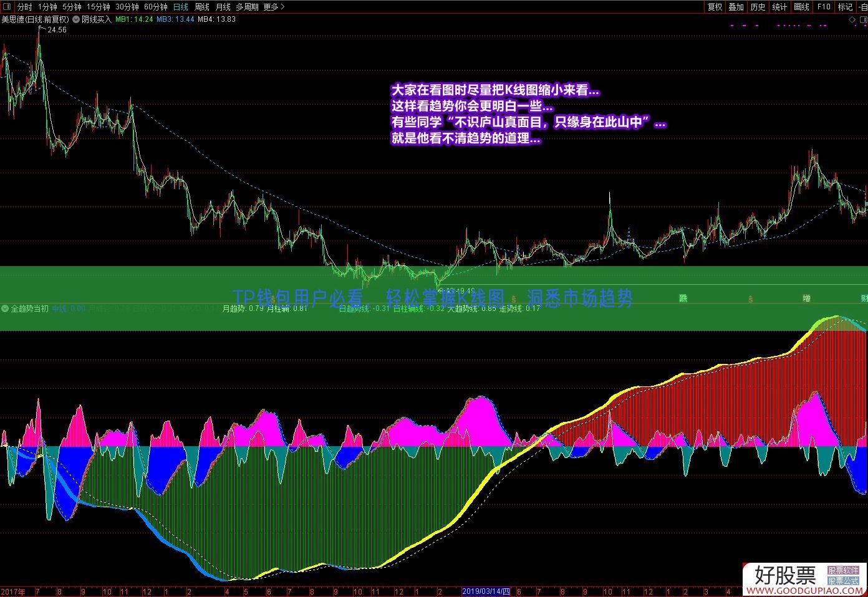Click the 增 marker above indicator pane

click(x=806, y=299)
